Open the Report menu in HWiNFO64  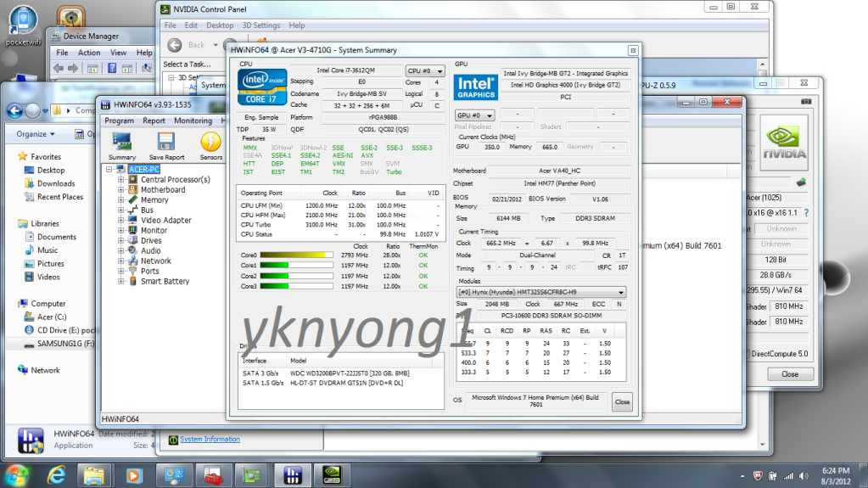click(154, 121)
